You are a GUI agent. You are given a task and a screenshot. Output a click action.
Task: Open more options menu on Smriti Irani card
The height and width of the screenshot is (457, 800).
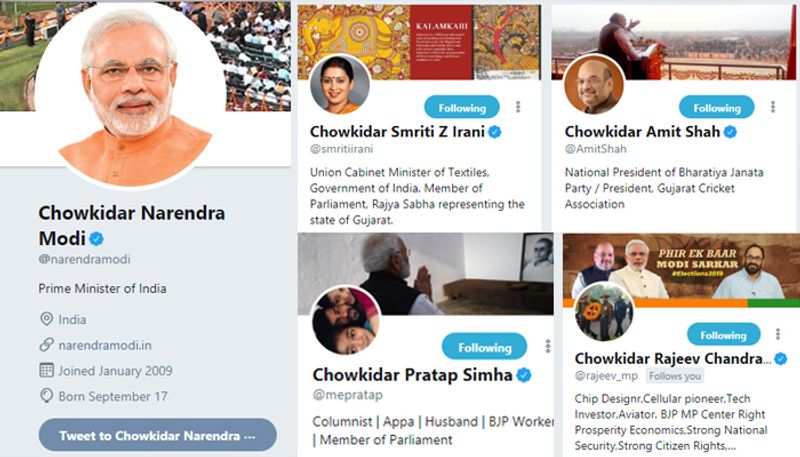[x=518, y=107]
